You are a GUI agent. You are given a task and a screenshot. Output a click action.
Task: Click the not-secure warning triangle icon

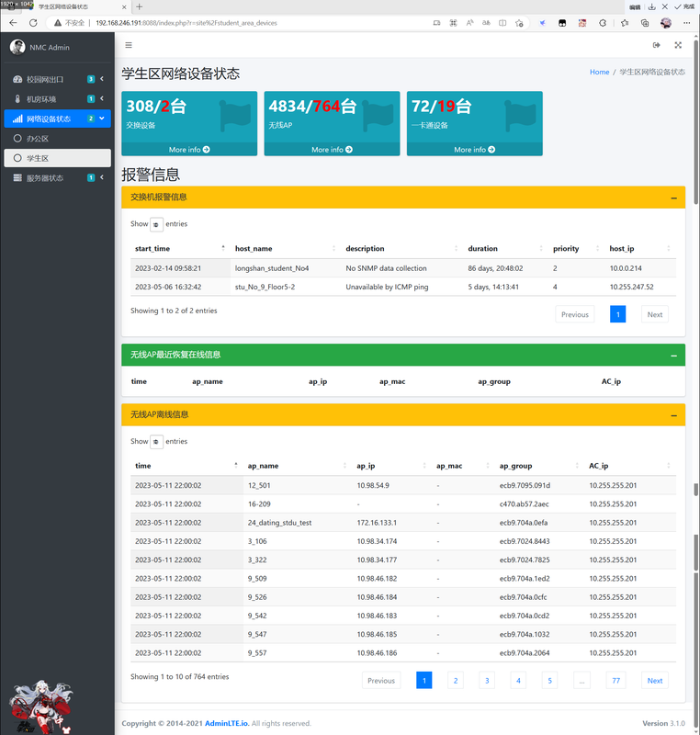coord(58,22)
